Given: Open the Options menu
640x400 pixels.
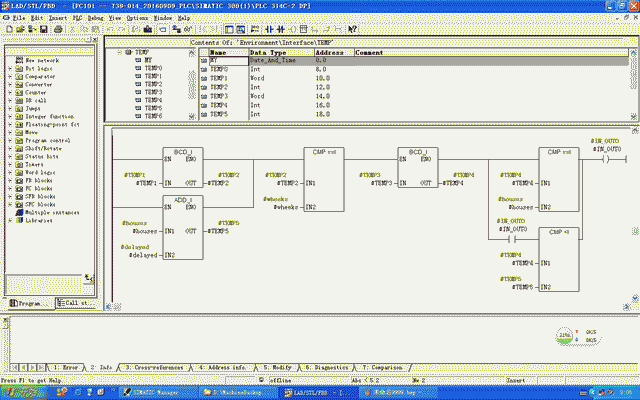Looking at the screenshot, I should 139,18.
